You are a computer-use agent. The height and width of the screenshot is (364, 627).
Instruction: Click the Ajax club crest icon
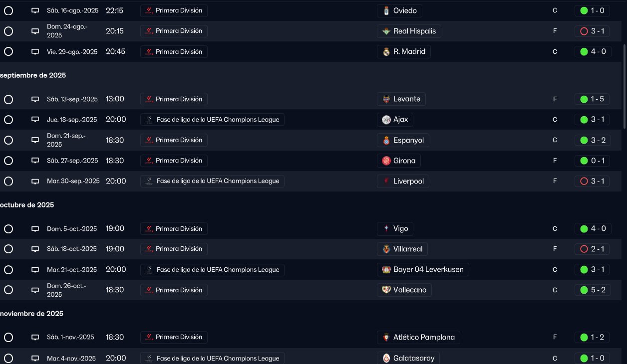[386, 120]
